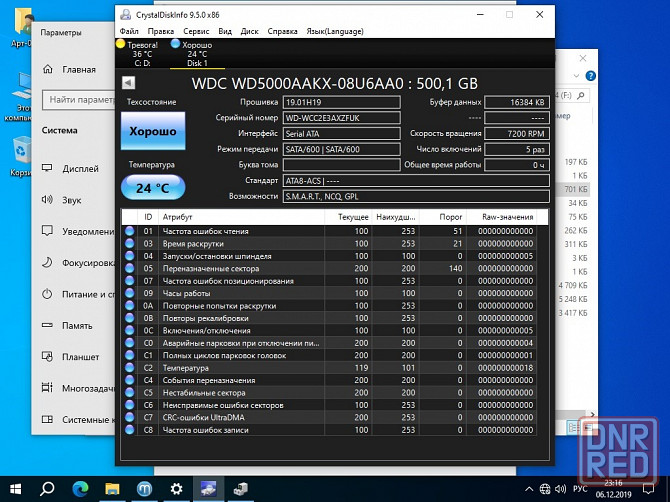
Task: Click the S.M.A.R.T., NCQ, GPL features field
Action: (x=416, y=197)
